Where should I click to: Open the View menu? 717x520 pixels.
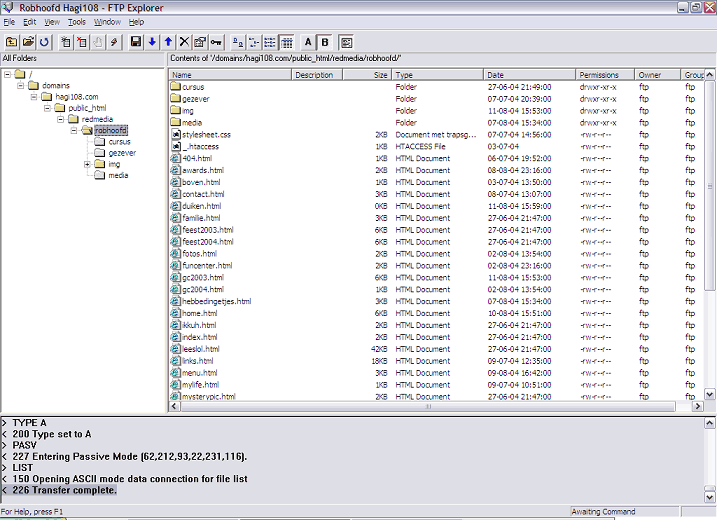coord(52,22)
